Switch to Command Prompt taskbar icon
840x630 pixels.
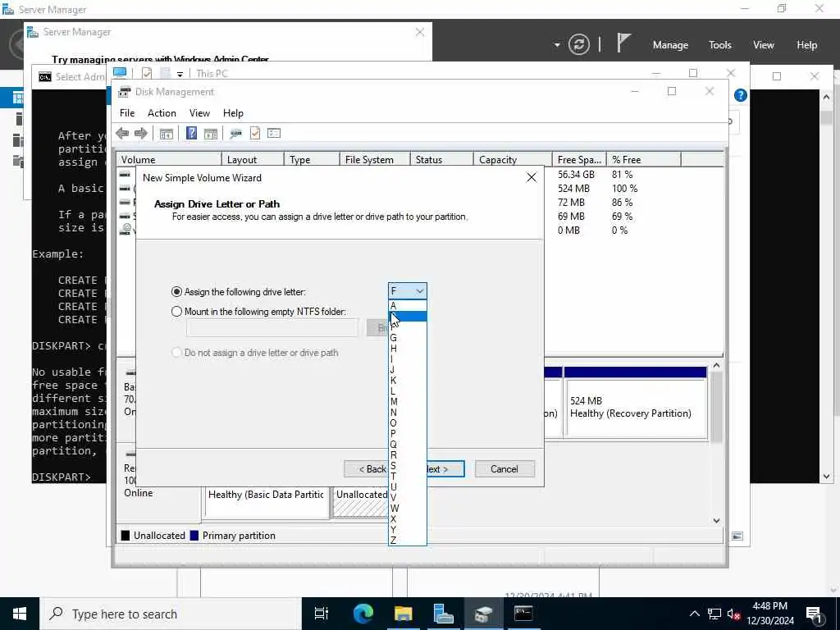point(523,614)
